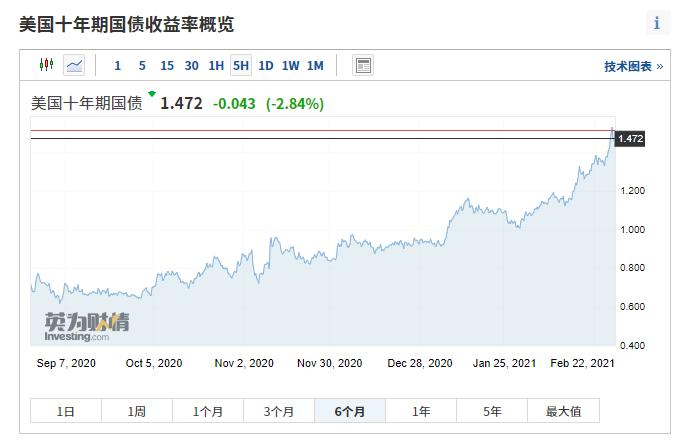Select the 1日 range tab
This screenshot has height=444, width=679.
click(66, 411)
